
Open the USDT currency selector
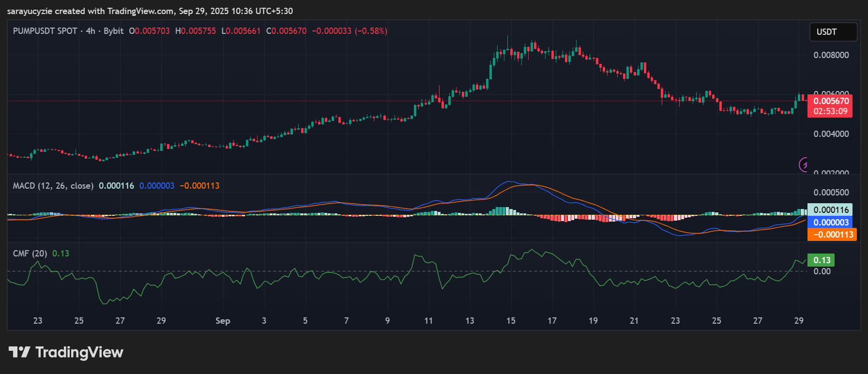[x=833, y=32]
